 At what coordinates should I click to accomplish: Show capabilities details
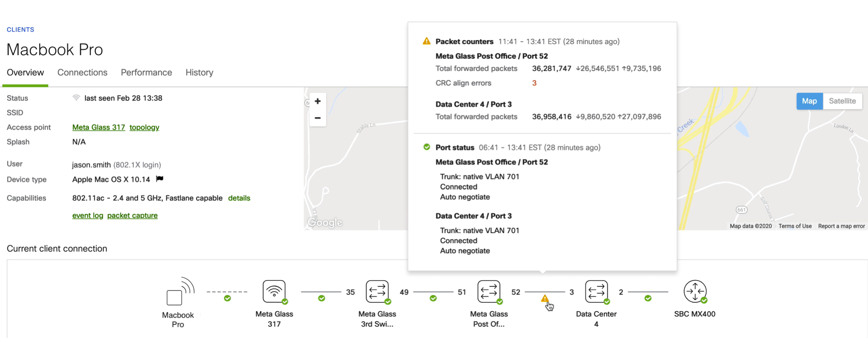pos(239,198)
